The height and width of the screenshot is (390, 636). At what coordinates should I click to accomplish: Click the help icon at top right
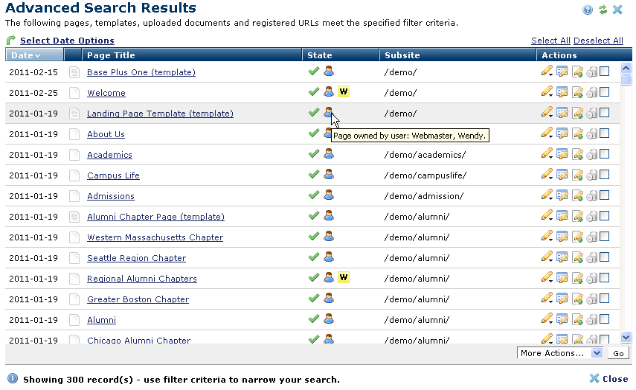coord(587,10)
